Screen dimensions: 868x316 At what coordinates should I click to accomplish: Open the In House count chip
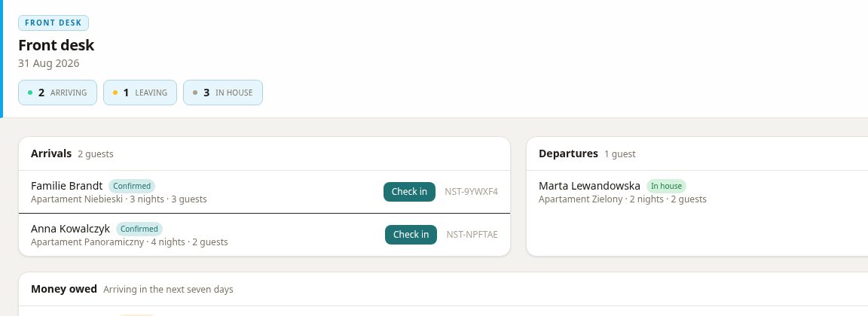[223, 93]
